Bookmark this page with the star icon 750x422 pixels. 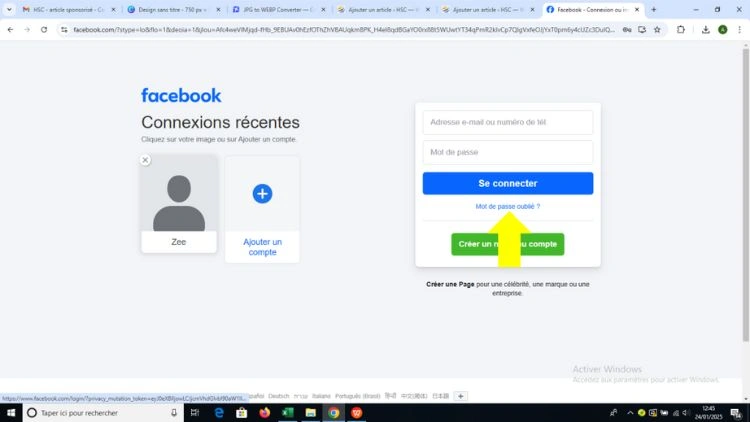pyautogui.click(x=657, y=30)
